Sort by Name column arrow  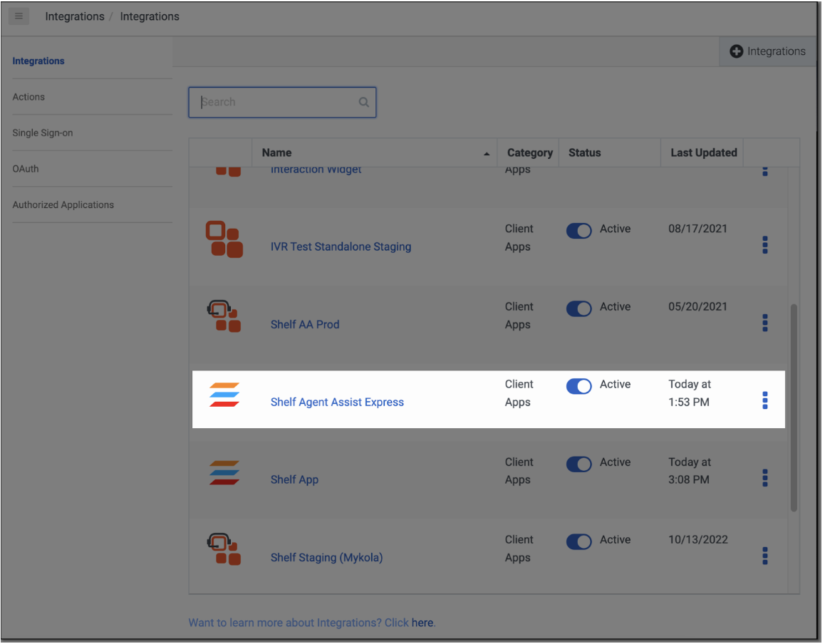coord(487,154)
